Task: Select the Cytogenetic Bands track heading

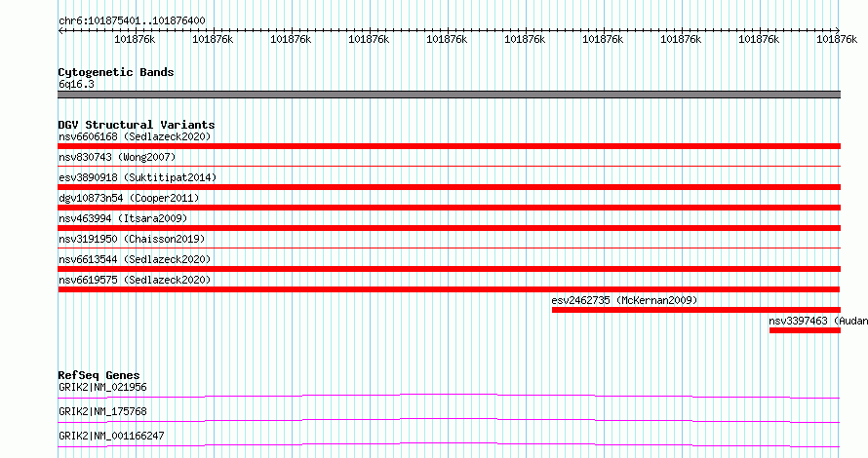Action: 116,72
